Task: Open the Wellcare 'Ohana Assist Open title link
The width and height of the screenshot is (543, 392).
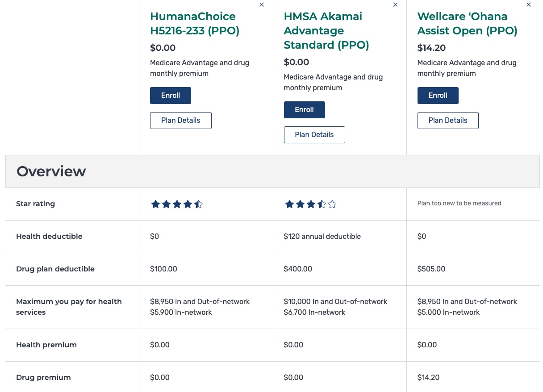Action: 467,24
